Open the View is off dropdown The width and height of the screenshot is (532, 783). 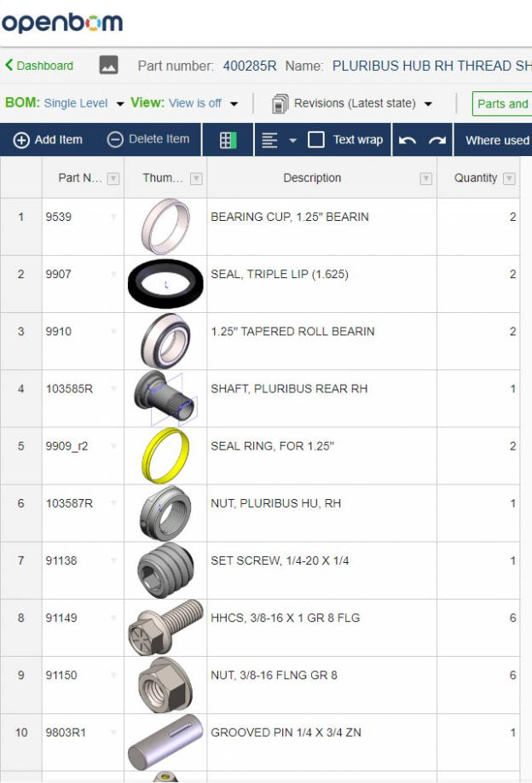point(234,104)
